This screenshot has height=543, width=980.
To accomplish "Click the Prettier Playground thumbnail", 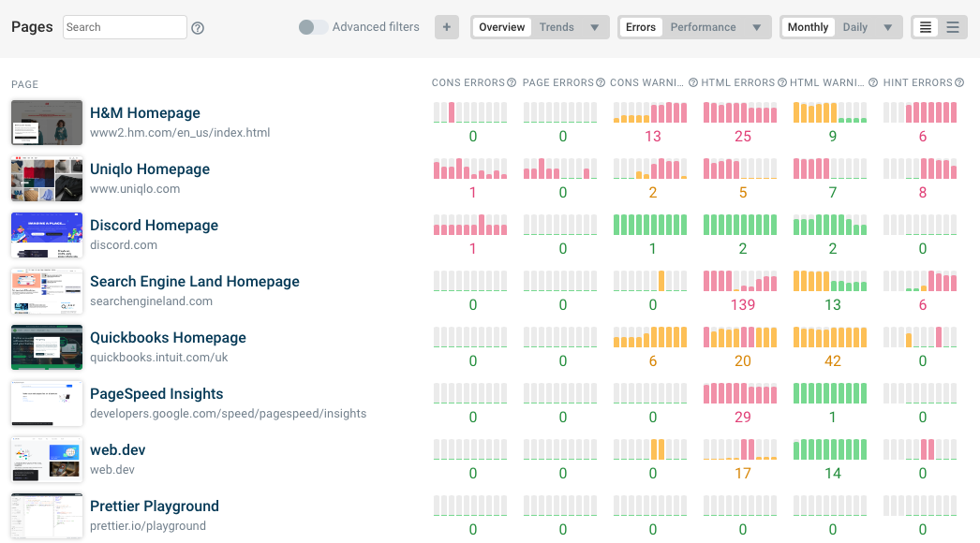I will point(47,516).
